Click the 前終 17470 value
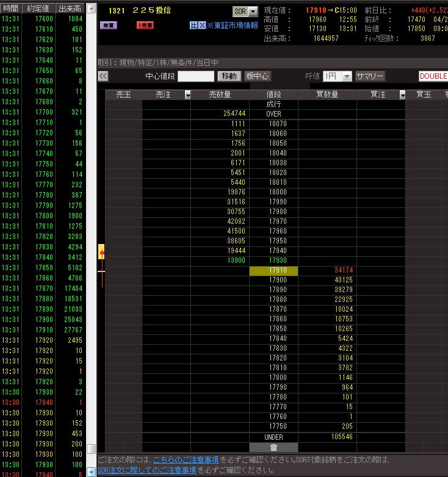Screen dimensions: 448x477 (x=416, y=20)
